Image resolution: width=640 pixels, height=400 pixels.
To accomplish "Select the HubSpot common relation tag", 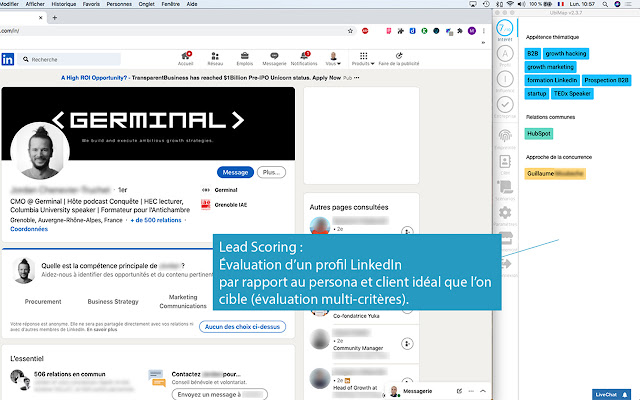I will (539, 133).
